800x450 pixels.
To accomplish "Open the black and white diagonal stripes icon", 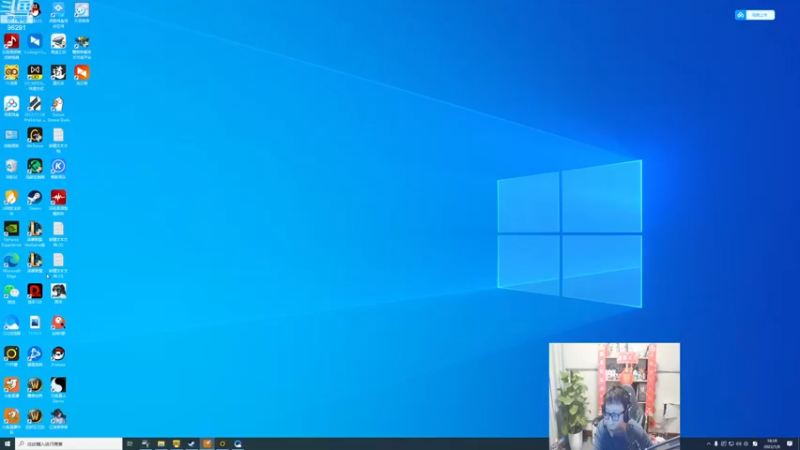I will pos(35,104).
